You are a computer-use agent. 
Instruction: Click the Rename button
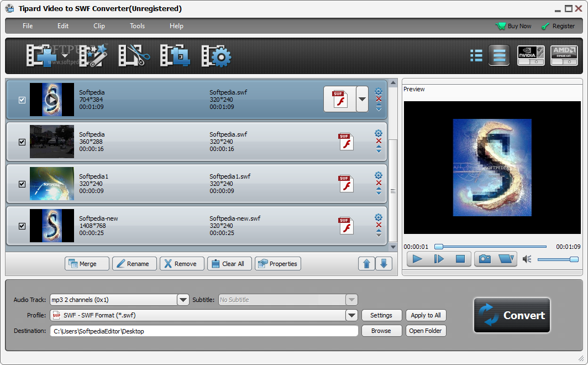click(x=134, y=264)
